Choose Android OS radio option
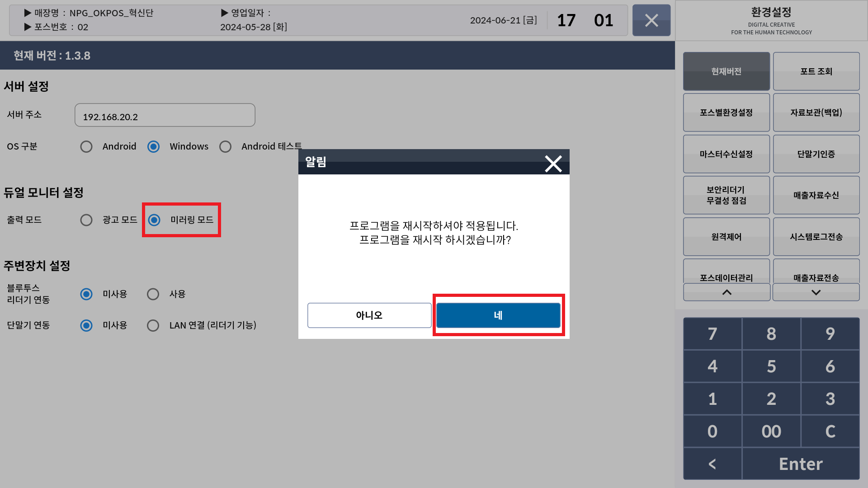The height and width of the screenshot is (488, 868). coord(86,146)
